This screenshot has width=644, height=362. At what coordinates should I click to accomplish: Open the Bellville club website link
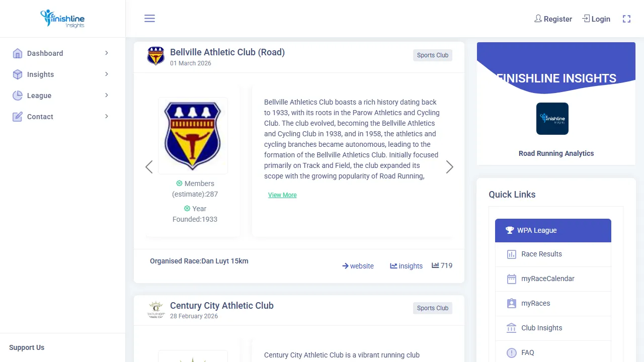(358, 266)
